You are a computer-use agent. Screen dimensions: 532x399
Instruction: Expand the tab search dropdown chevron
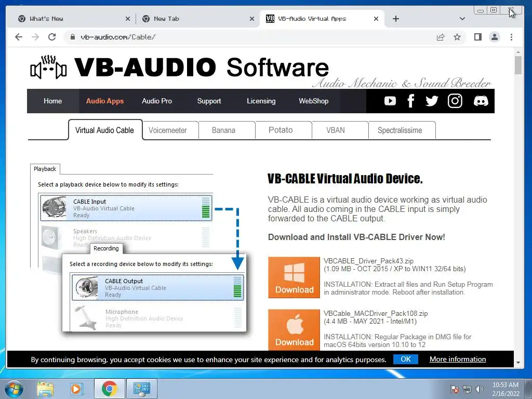coord(462,19)
